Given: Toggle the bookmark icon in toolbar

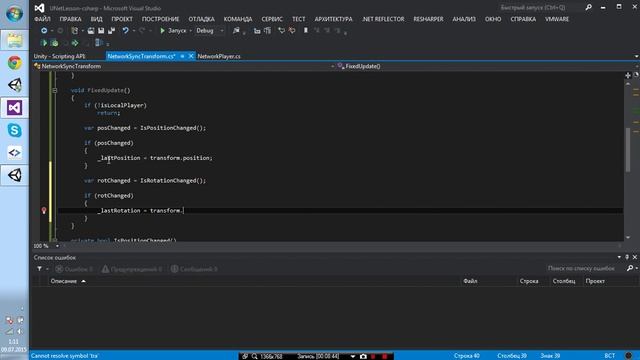Looking at the screenshot, I should [x=306, y=31].
